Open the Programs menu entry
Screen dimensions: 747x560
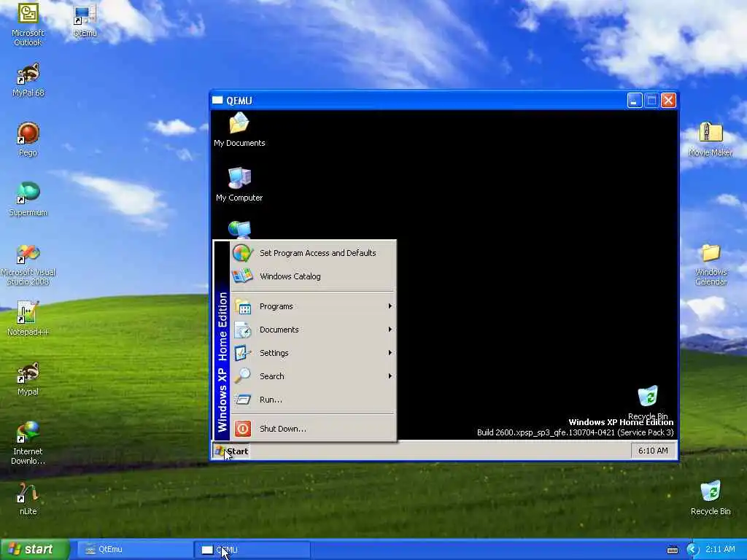313,306
